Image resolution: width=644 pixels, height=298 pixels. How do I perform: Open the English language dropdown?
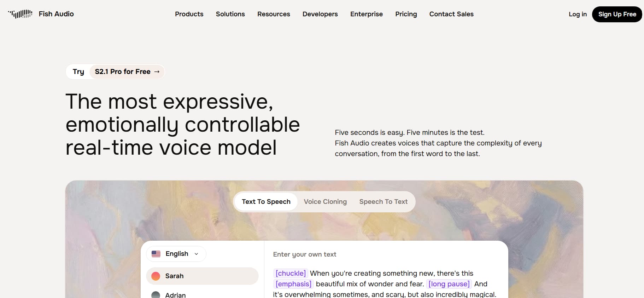tap(176, 254)
